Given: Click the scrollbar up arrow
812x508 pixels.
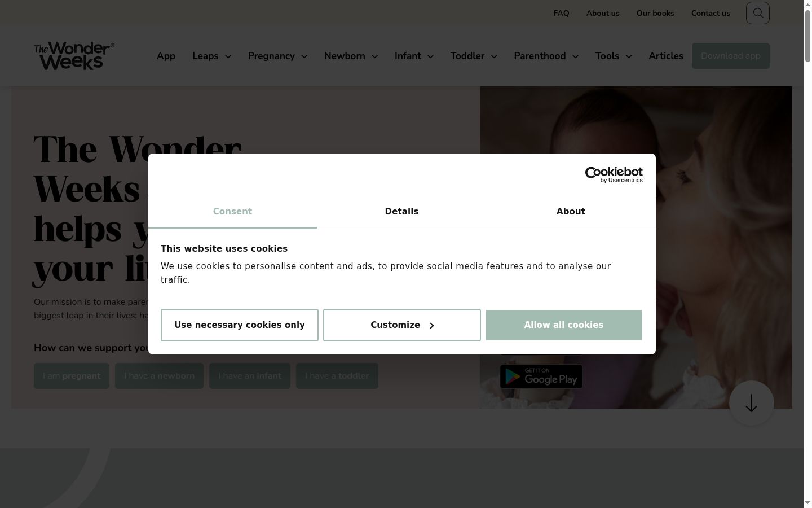Looking at the screenshot, I should point(807,4).
